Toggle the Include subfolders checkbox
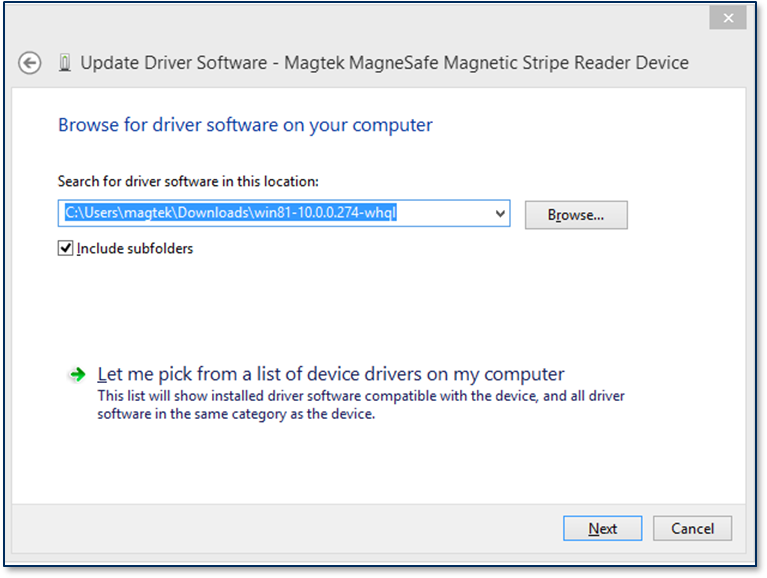The height and width of the screenshot is (578, 767). [66, 248]
